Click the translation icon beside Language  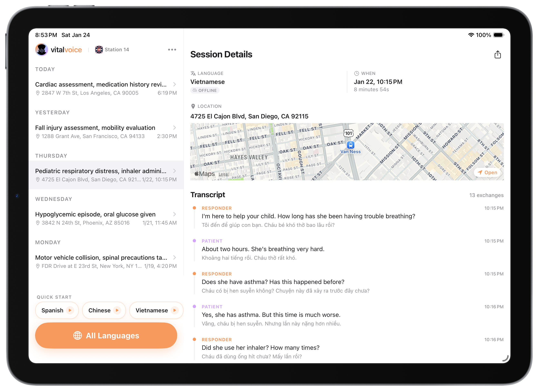tap(193, 73)
